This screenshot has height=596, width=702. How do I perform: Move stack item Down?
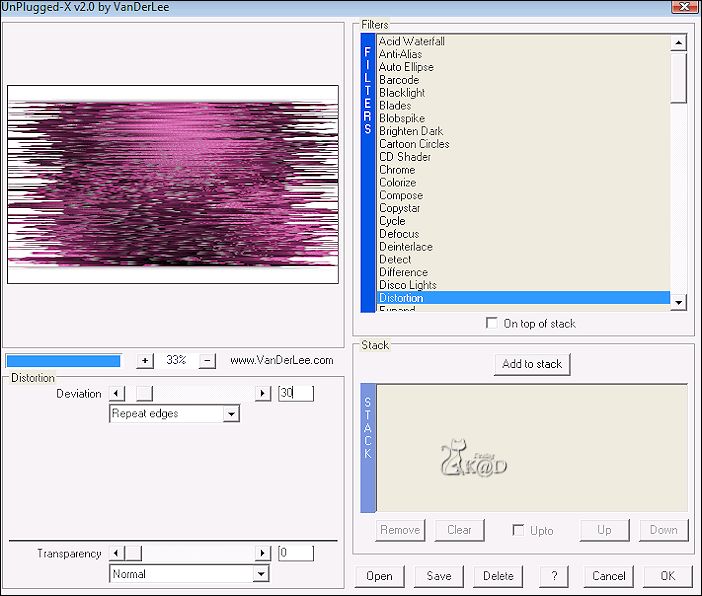point(663,530)
